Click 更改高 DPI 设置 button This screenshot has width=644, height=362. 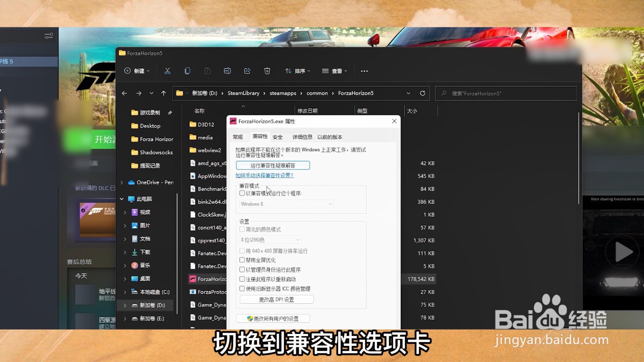[x=277, y=299]
